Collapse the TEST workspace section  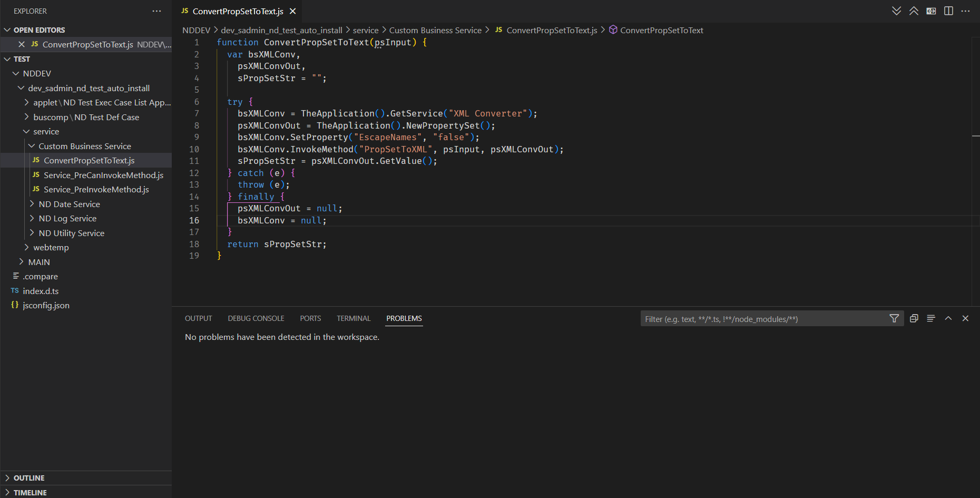pyautogui.click(x=7, y=59)
